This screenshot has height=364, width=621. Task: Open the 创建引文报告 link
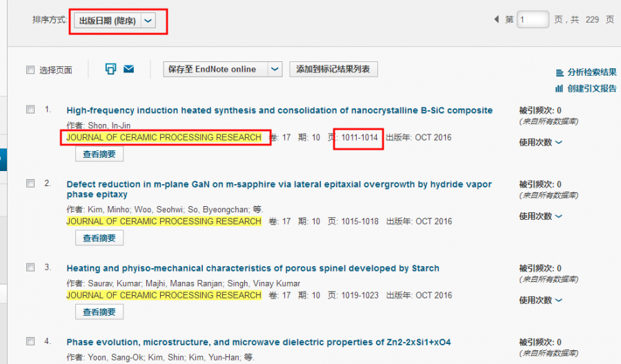pos(592,89)
